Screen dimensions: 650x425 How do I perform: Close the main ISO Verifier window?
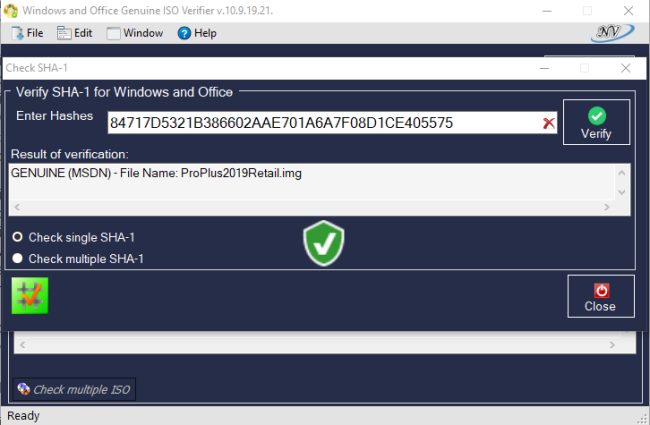[x=628, y=11]
